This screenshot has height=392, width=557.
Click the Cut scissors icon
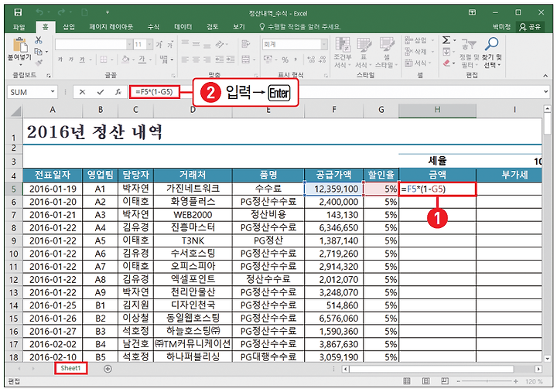39,40
